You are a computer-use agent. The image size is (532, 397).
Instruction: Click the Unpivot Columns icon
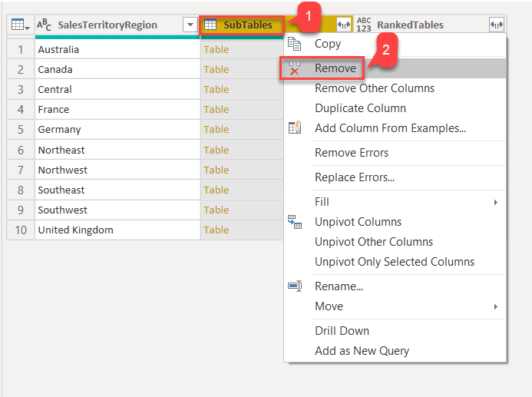tap(295, 222)
